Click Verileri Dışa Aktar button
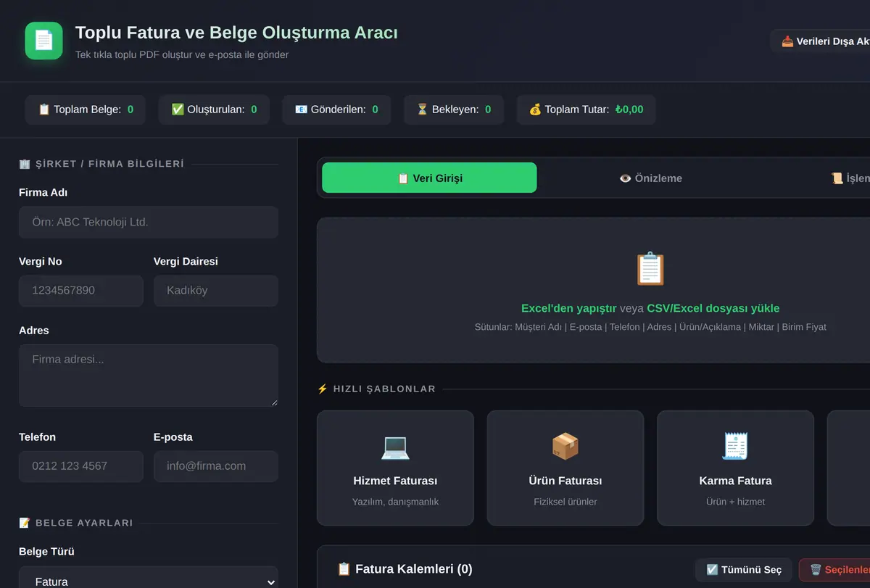This screenshot has height=588, width=870. (820, 41)
